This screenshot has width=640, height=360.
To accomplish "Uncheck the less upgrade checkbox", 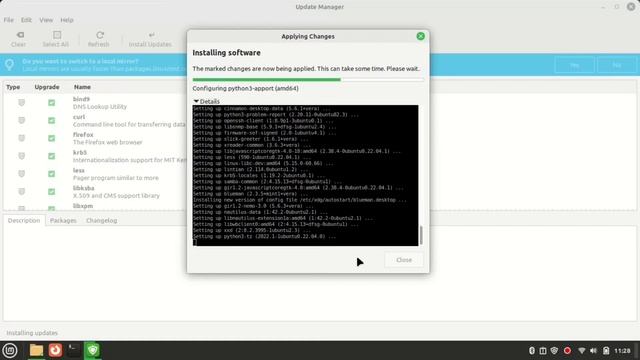I will 51,173.
